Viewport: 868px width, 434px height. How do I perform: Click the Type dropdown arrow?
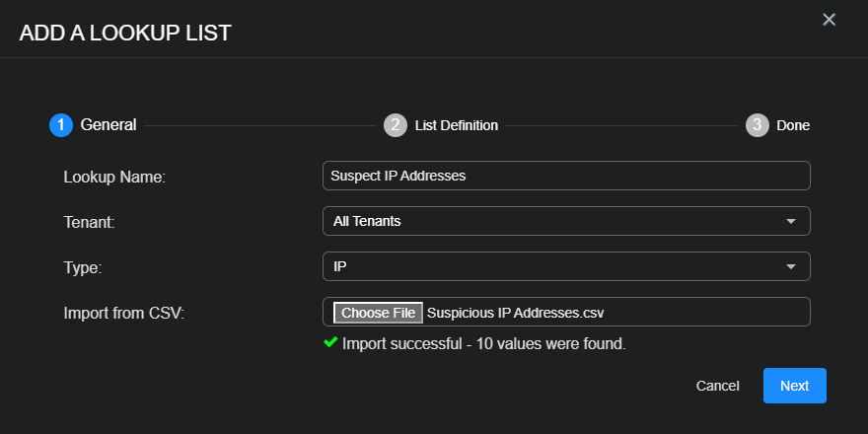tap(790, 266)
